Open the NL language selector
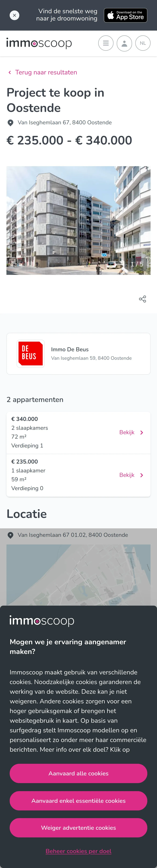Screen dimensions: 157x868 143,43
